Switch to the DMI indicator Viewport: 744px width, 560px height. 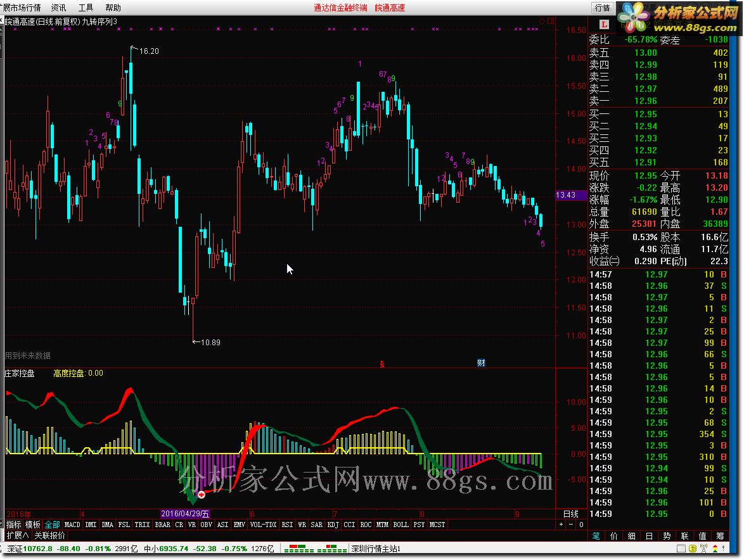(x=91, y=525)
